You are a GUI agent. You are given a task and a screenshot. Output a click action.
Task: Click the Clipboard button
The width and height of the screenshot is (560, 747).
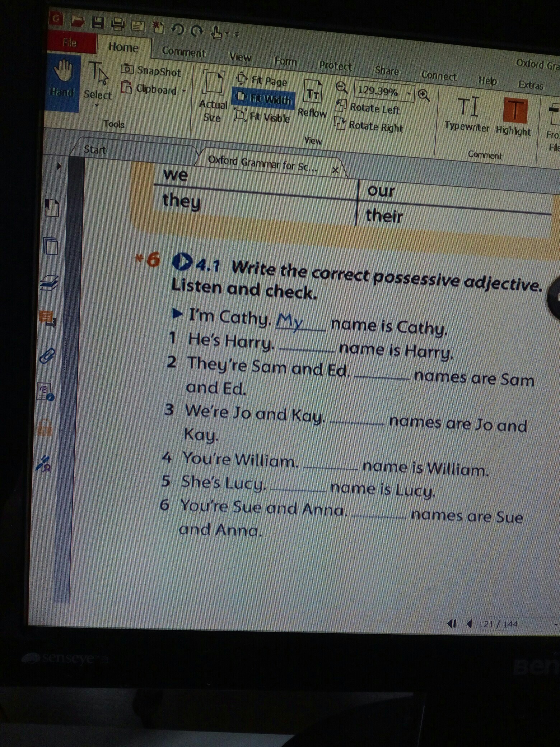click(x=149, y=89)
